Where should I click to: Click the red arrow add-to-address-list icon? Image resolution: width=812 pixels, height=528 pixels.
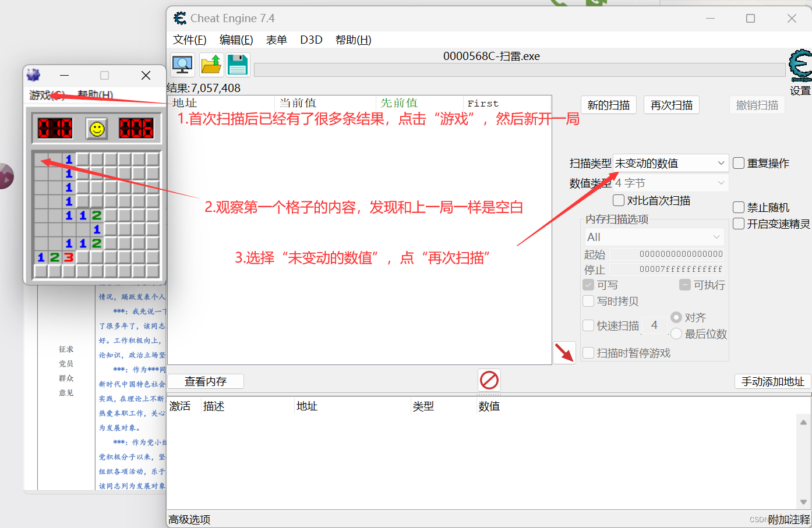[x=564, y=352]
